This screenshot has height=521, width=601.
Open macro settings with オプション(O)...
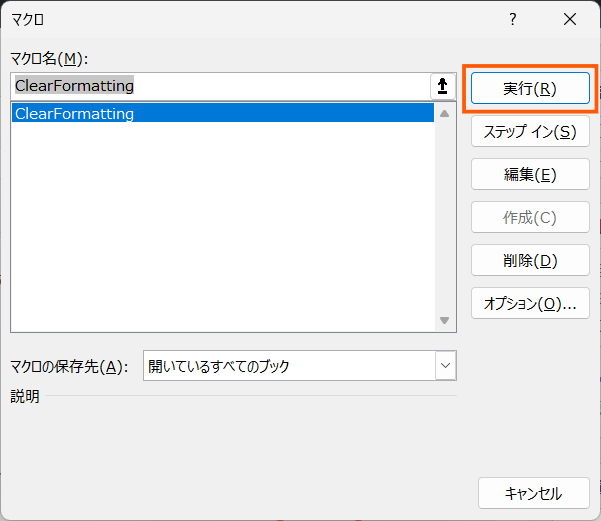(x=529, y=304)
